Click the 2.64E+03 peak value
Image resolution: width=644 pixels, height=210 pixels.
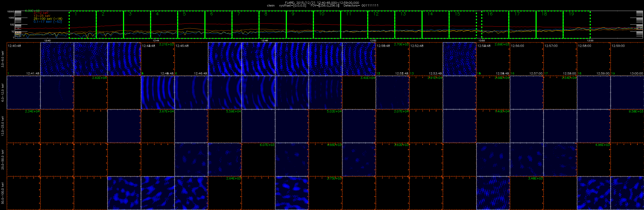233,178
